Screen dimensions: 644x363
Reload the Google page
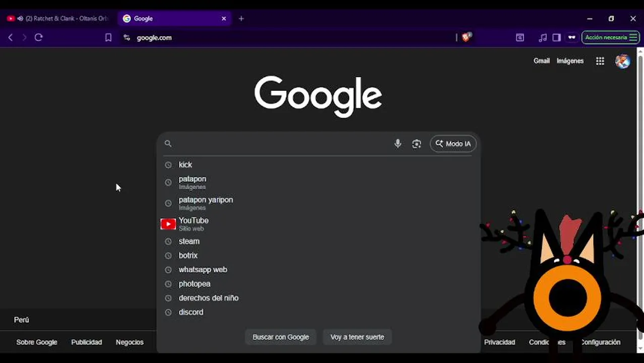click(x=38, y=37)
